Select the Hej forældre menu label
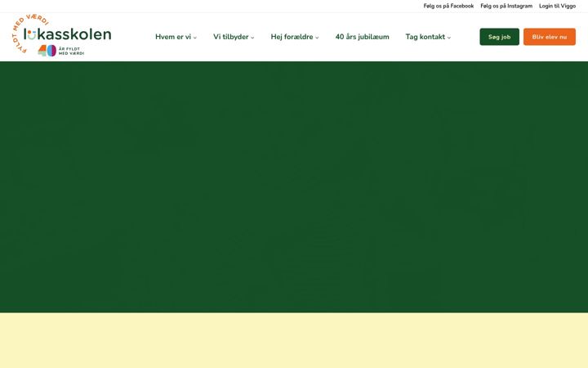Screen dimensions: 588x368 coord(292,37)
